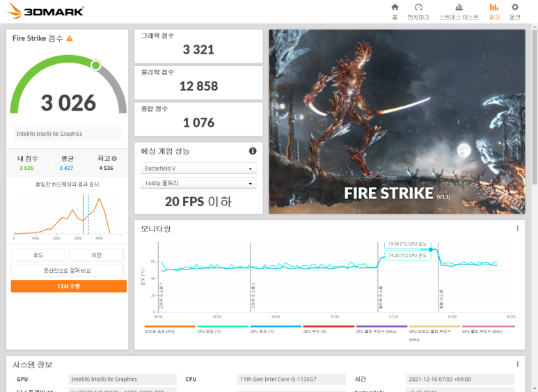The width and height of the screenshot is (538, 392).
Task: Click the combined score value 1 076
Action: pyautogui.click(x=198, y=123)
